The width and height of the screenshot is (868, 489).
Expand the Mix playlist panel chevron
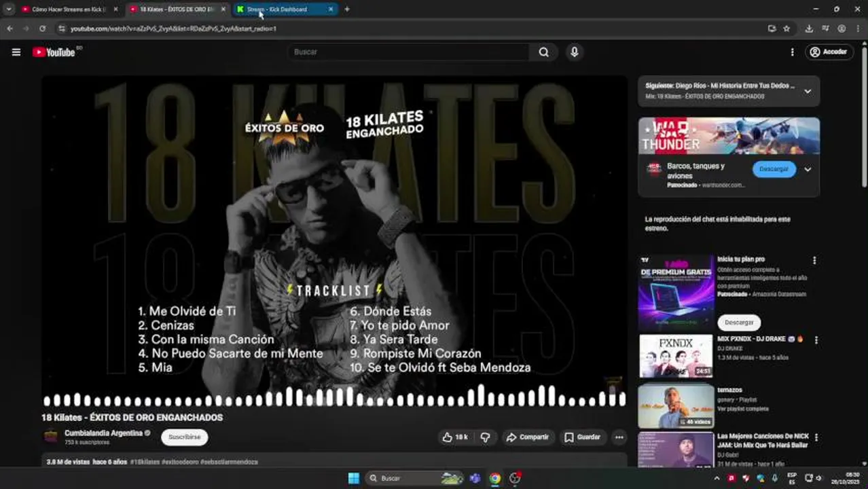click(808, 91)
